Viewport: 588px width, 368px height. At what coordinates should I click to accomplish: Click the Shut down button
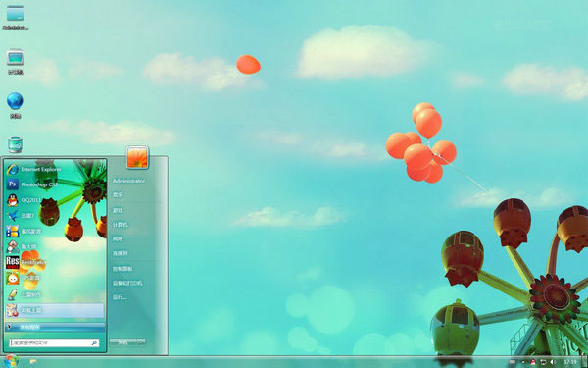click(x=123, y=342)
